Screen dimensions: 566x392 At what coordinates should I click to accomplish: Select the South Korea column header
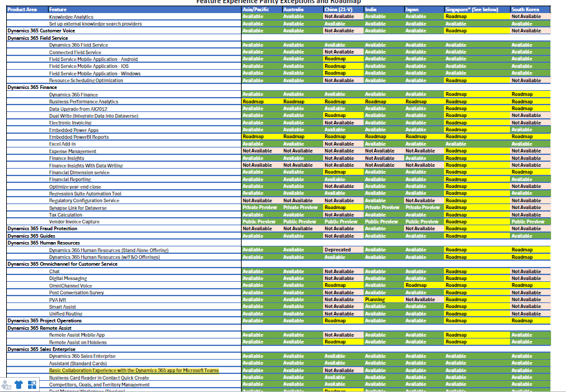point(531,9)
